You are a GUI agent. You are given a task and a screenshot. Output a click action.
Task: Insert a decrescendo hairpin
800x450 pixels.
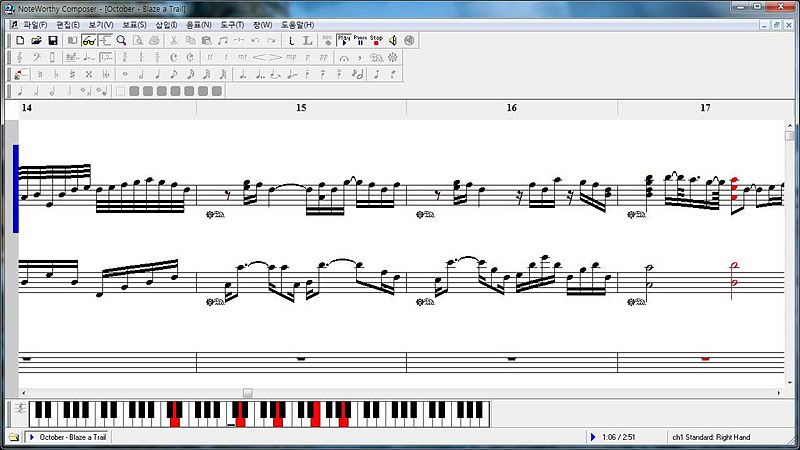click(x=276, y=57)
